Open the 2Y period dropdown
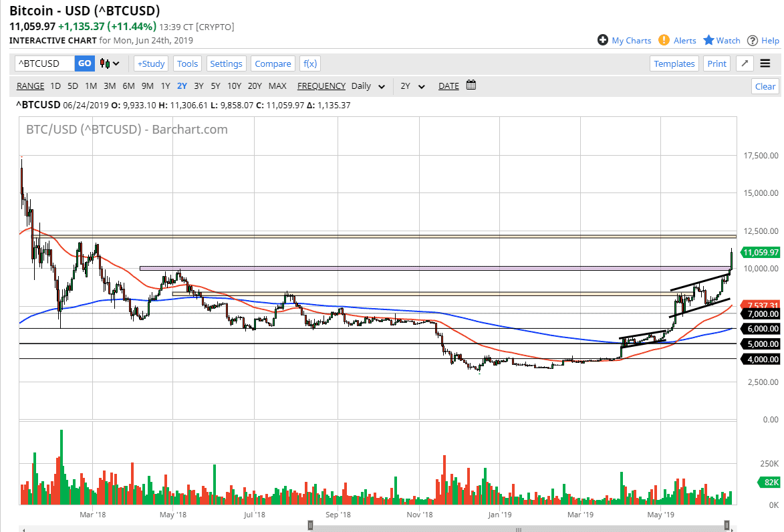This screenshot has height=532, width=784. (x=411, y=86)
